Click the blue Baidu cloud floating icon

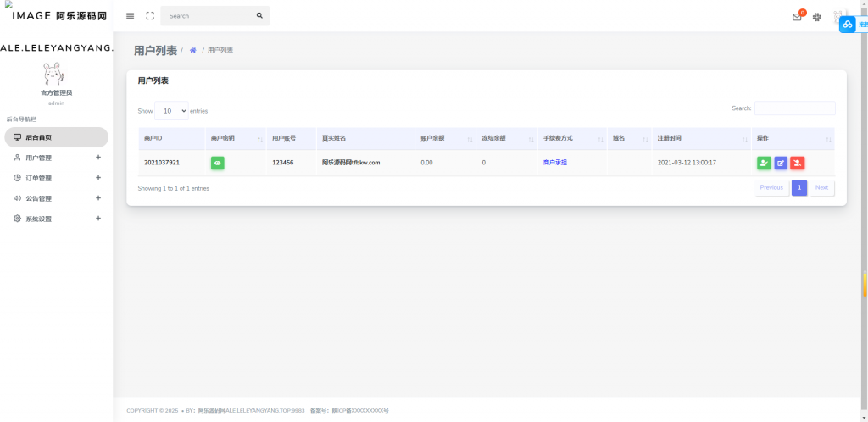pyautogui.click(x=848, y=25)
